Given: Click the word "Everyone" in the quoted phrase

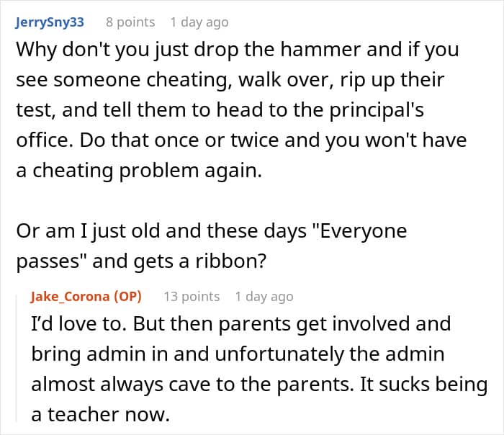Looking at the screenshot, I should click(x=364, y=231).
